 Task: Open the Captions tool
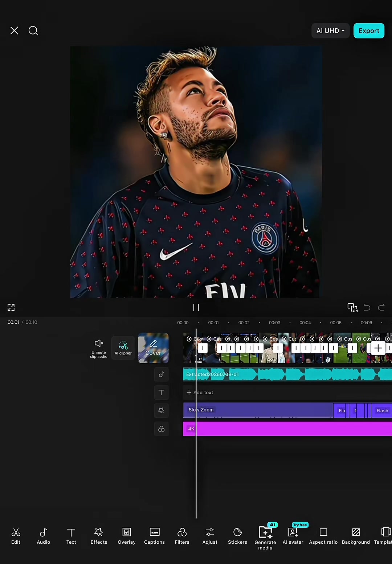[x=154, y=536]
